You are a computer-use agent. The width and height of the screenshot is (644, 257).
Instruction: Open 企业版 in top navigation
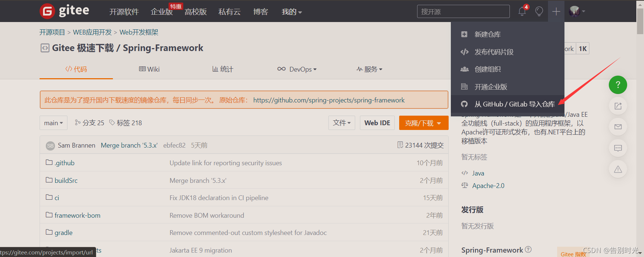(x=162, y=12)
